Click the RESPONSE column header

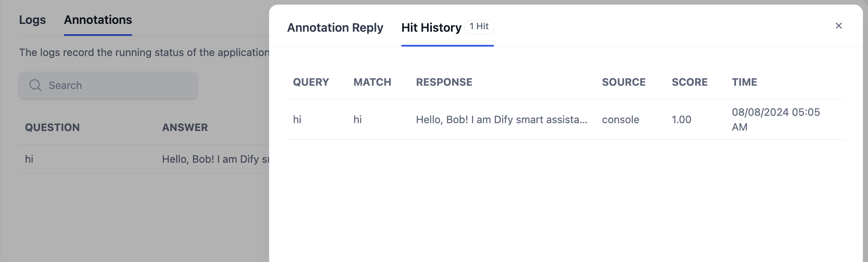[x=444, y=82]
